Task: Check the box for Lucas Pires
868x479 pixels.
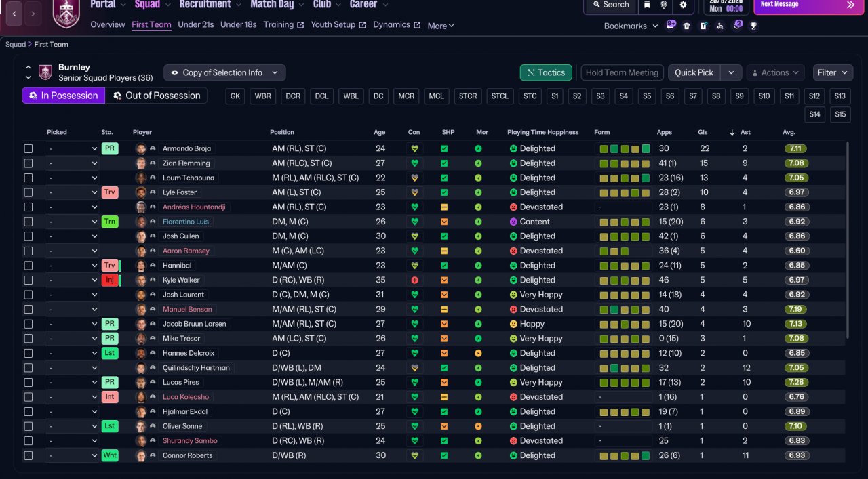Action: click(28, 382)
